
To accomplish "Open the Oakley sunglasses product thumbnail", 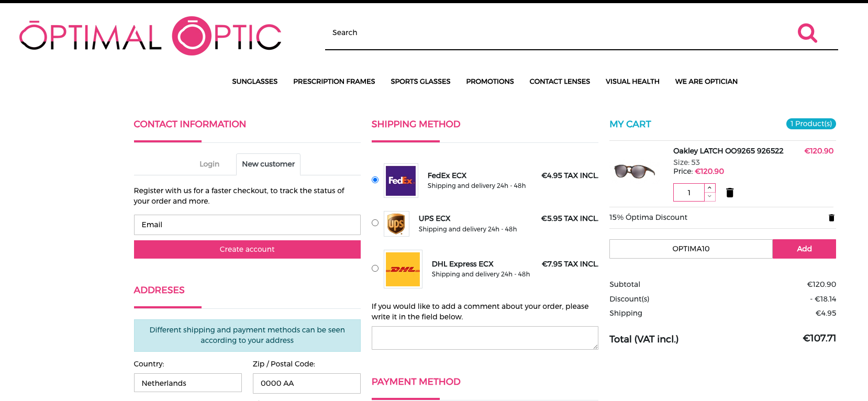I will coord(635,171).
